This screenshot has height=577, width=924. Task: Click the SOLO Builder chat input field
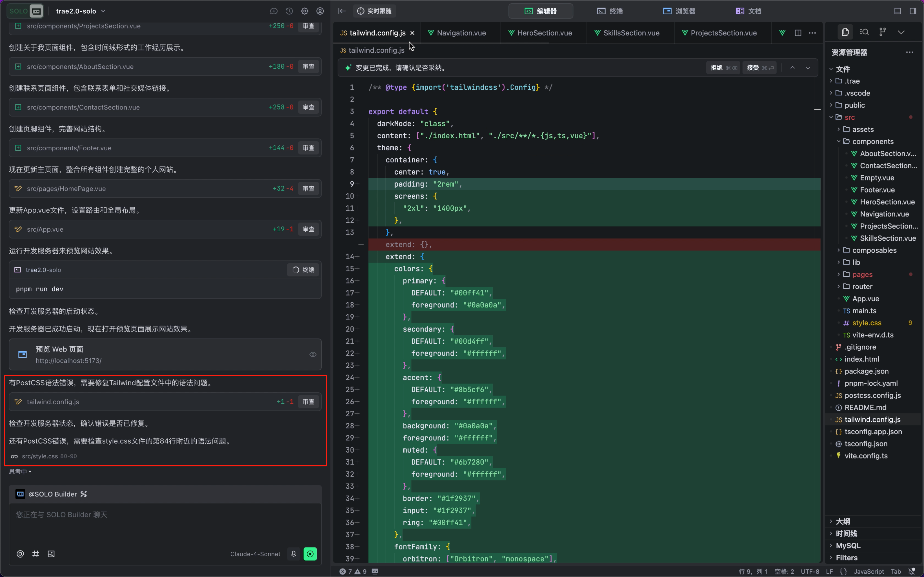coord(164,523)
